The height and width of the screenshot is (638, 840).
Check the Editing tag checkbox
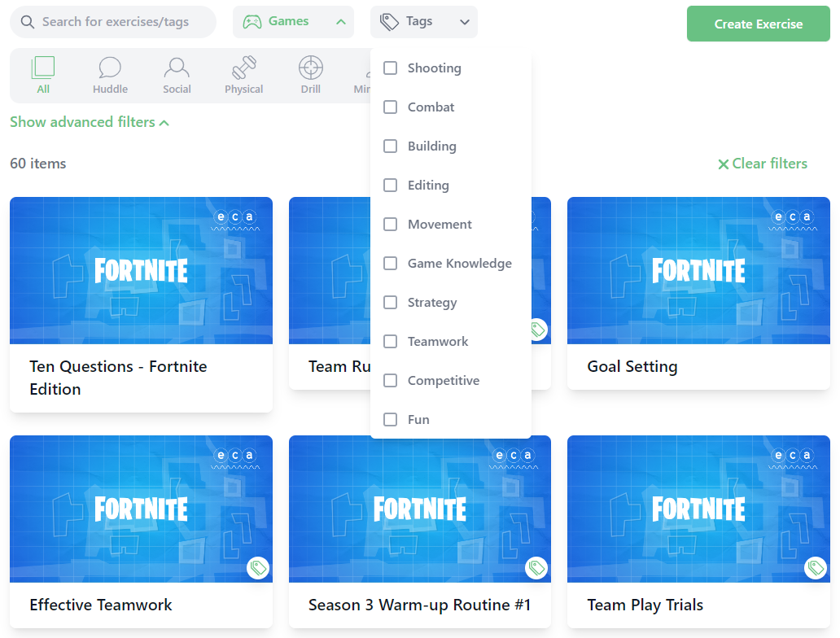(391, 186)
